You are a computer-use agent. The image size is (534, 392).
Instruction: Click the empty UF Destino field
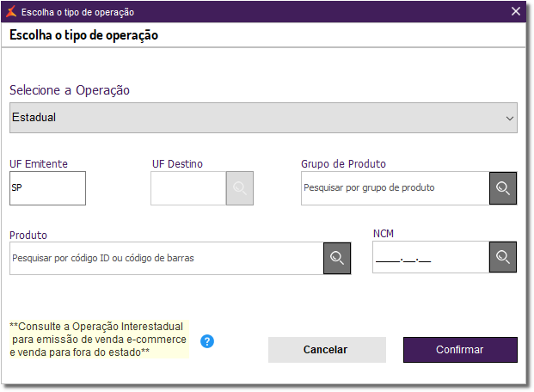point(187,188)
